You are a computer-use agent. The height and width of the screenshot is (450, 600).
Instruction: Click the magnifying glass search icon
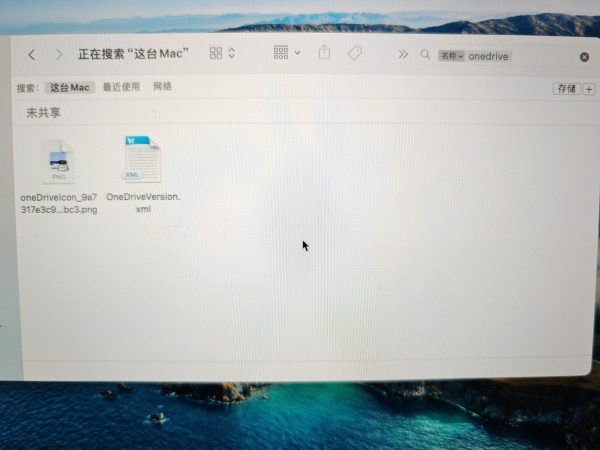425,55
